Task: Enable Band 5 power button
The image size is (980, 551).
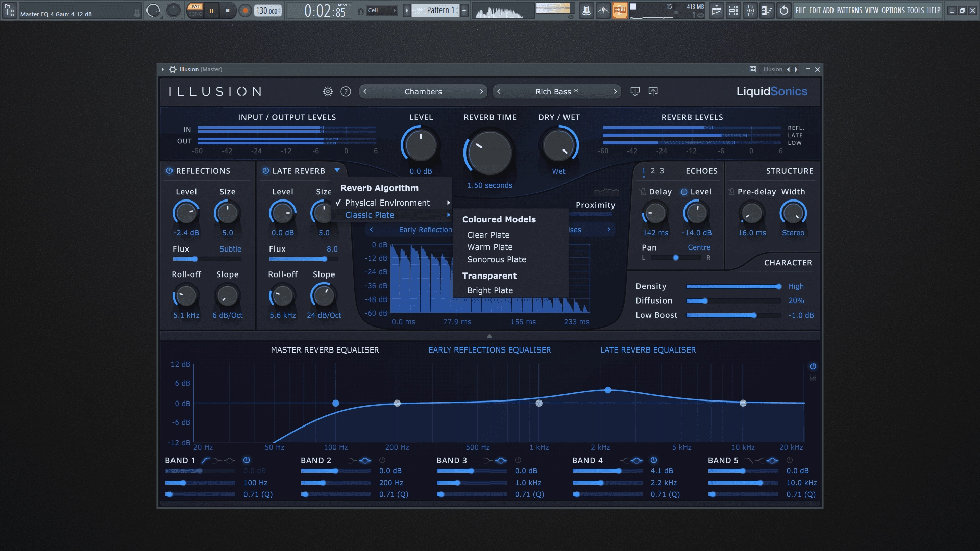Action: coord(790,460)
